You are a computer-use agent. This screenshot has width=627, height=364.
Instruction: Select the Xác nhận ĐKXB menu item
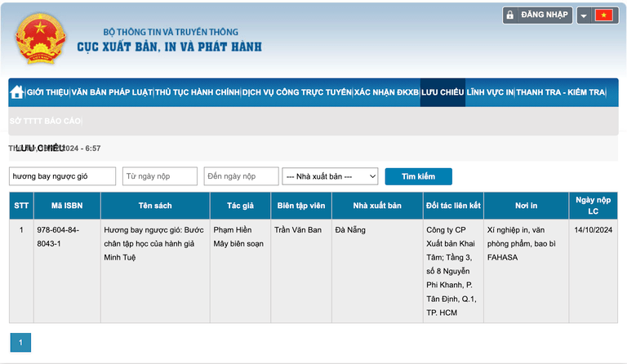[x=385, y=92]
